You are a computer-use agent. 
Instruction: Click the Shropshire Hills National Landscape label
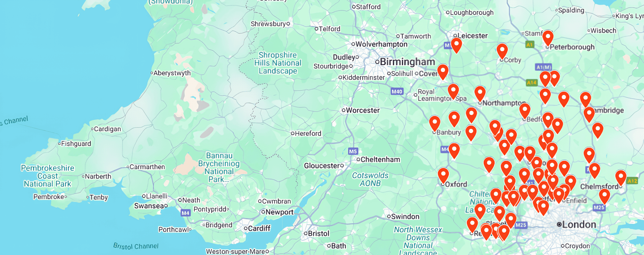pos(278,63)
